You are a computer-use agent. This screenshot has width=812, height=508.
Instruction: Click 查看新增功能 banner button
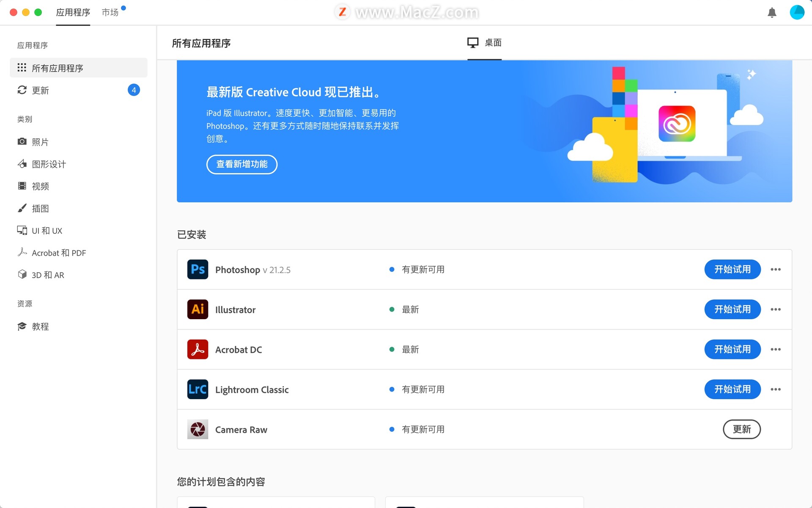coord(241,164)
